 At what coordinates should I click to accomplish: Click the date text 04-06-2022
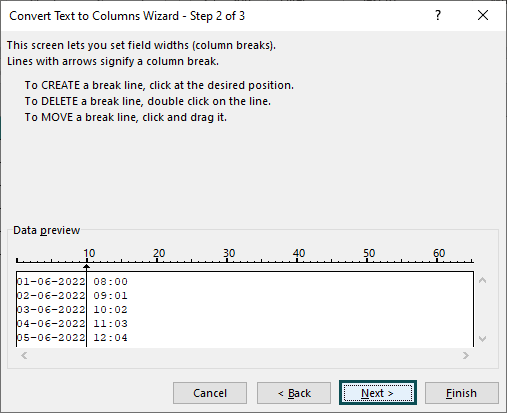(x=51, y=324)
